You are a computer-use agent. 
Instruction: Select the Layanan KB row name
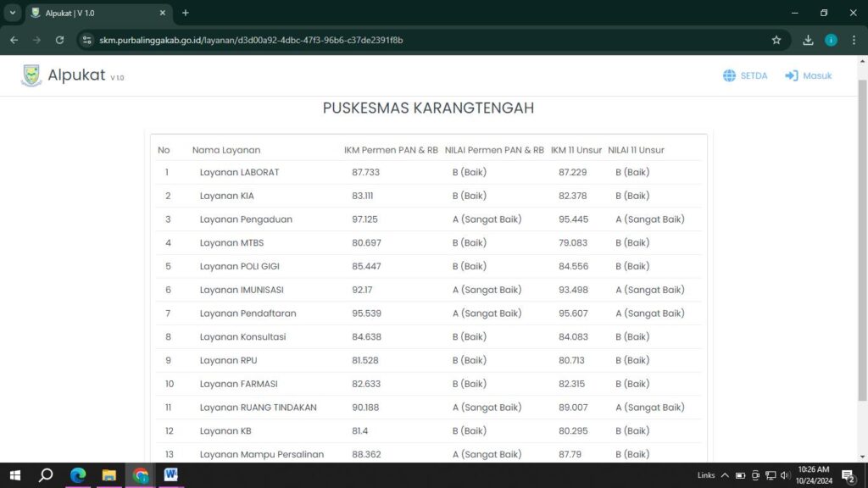click(x=225, y=431)
